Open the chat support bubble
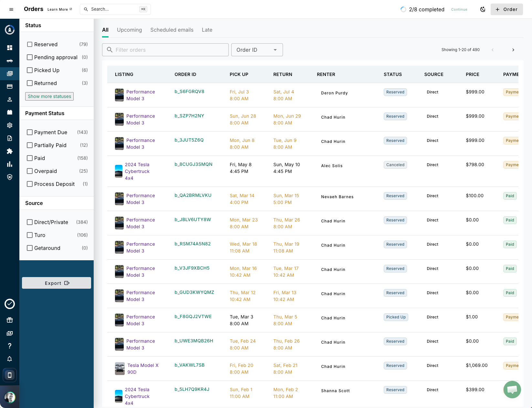This screenshot has width=532, height=408. pyautogui.click(x=512, y=390)
